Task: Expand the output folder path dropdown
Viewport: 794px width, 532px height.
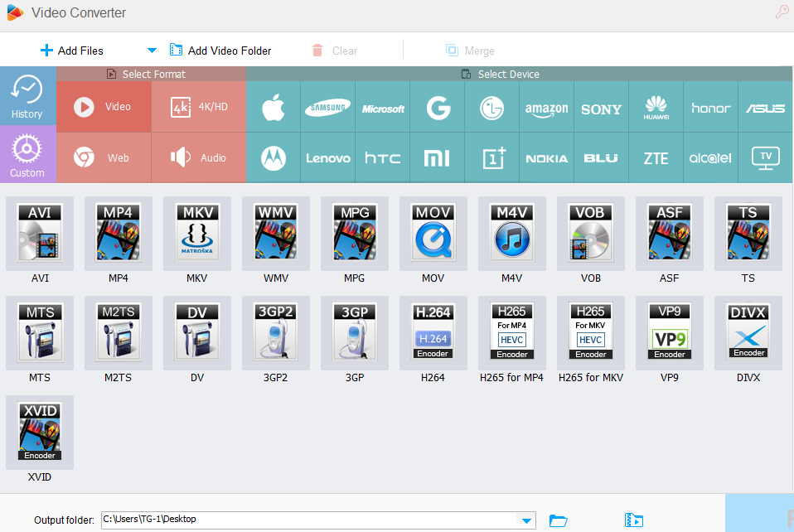Action: click(x=525, y=520)
